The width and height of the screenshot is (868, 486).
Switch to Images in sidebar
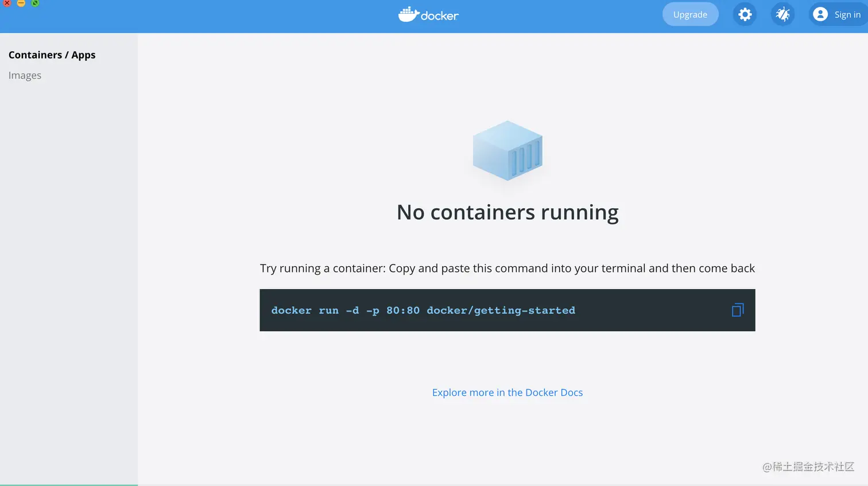25,76
